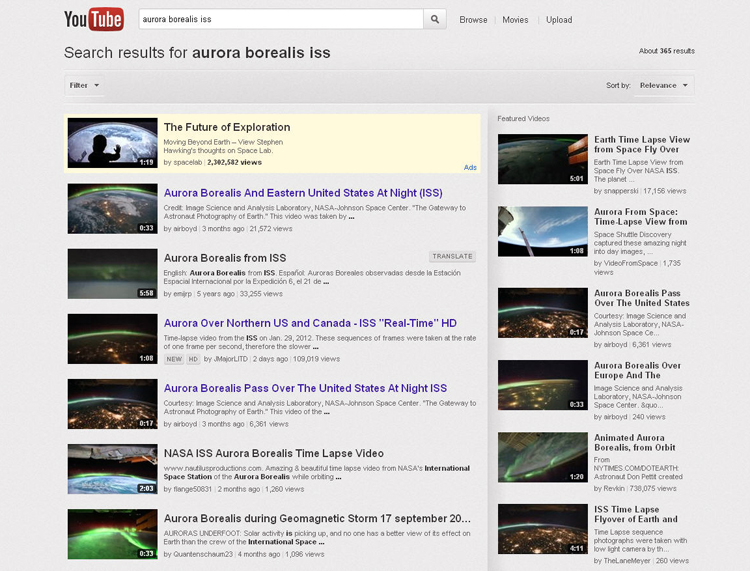
Task: Click the search box containing aurora borealis iss
Action: pyautogui.click(x=279, y=19)
